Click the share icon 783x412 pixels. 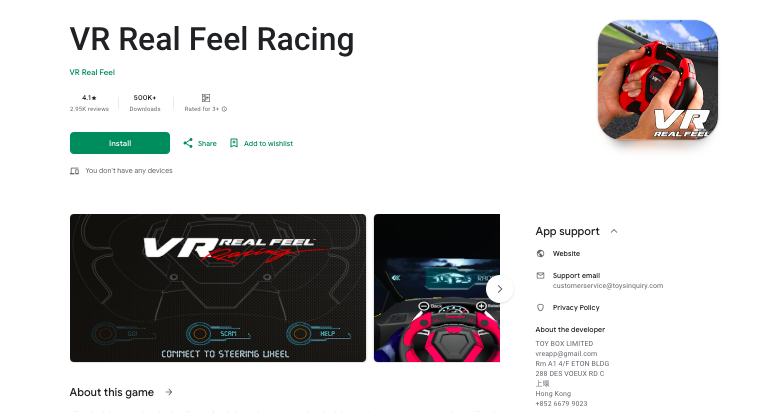click(x=188, y=143)
